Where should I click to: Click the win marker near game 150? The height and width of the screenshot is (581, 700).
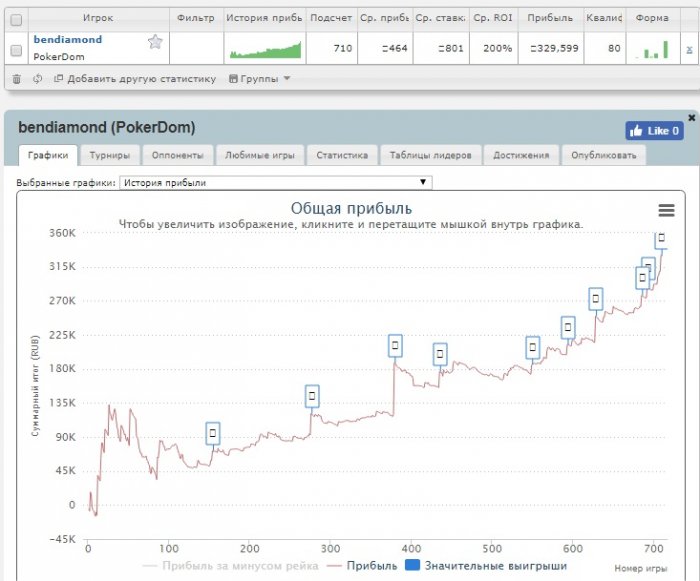pos(213,433)
